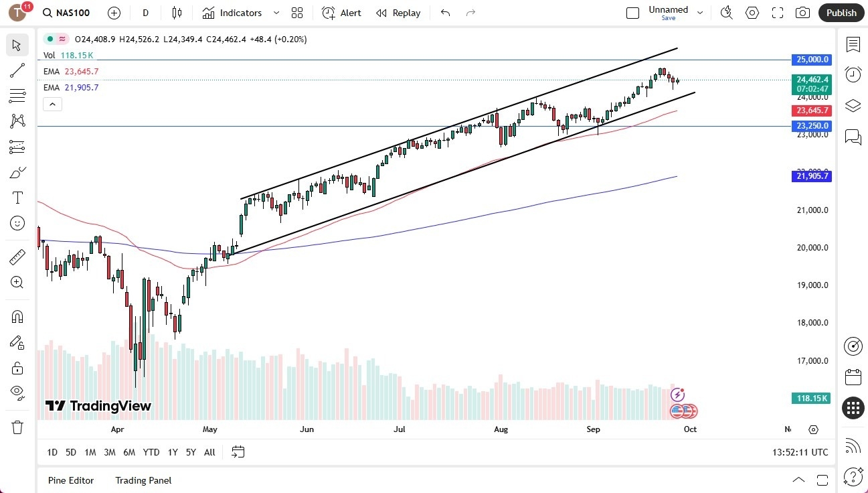Open the Measure tool
The width and height of the screenshot is (868, 493).
17,257
